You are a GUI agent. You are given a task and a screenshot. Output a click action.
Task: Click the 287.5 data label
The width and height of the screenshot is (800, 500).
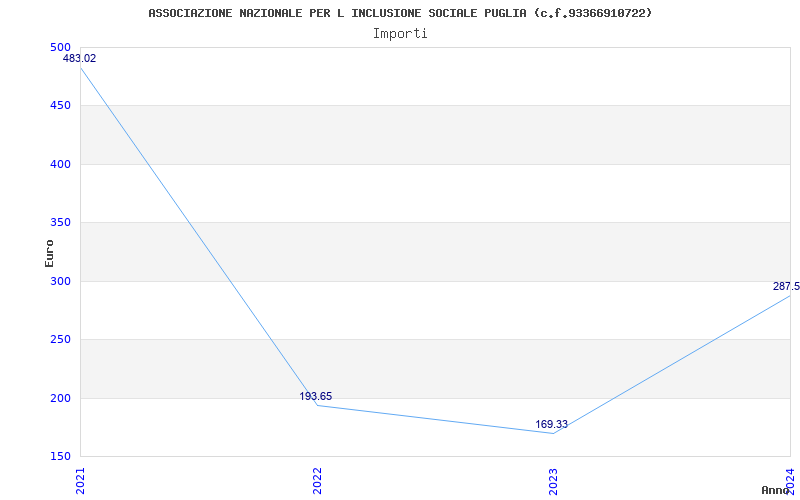tap(786, 286)
